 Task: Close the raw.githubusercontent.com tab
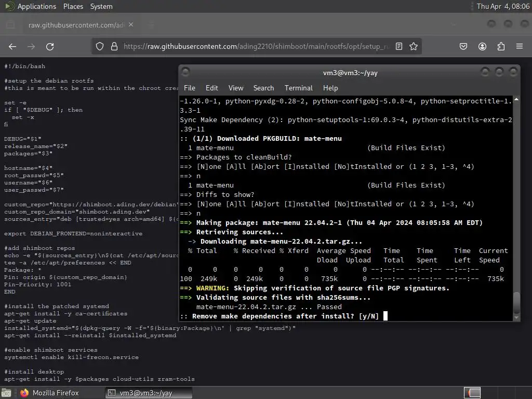click(x=131, y=25)
